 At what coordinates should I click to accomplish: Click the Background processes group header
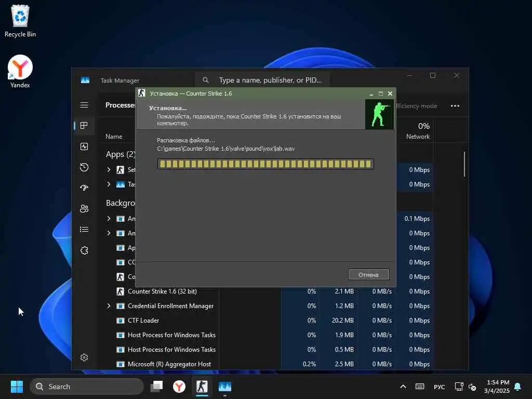[x=121, y=203]
